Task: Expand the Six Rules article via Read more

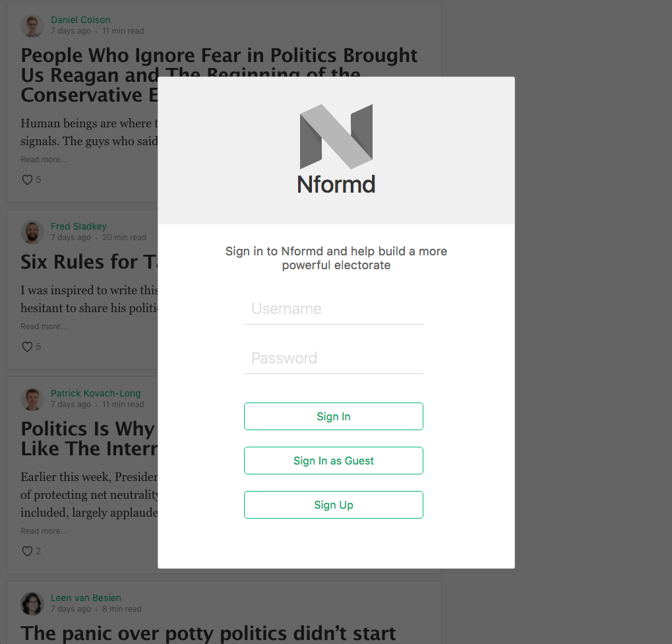Action: (44, 327)
